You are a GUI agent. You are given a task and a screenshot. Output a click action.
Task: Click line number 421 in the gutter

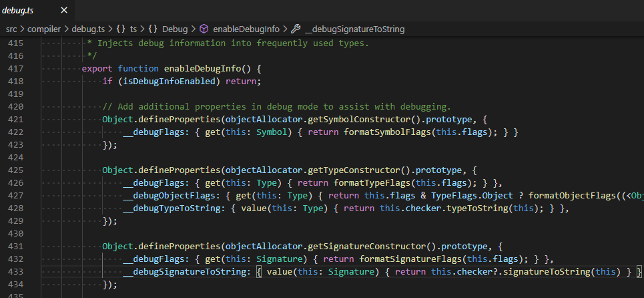pyautogui.click(x=15, y=120)
